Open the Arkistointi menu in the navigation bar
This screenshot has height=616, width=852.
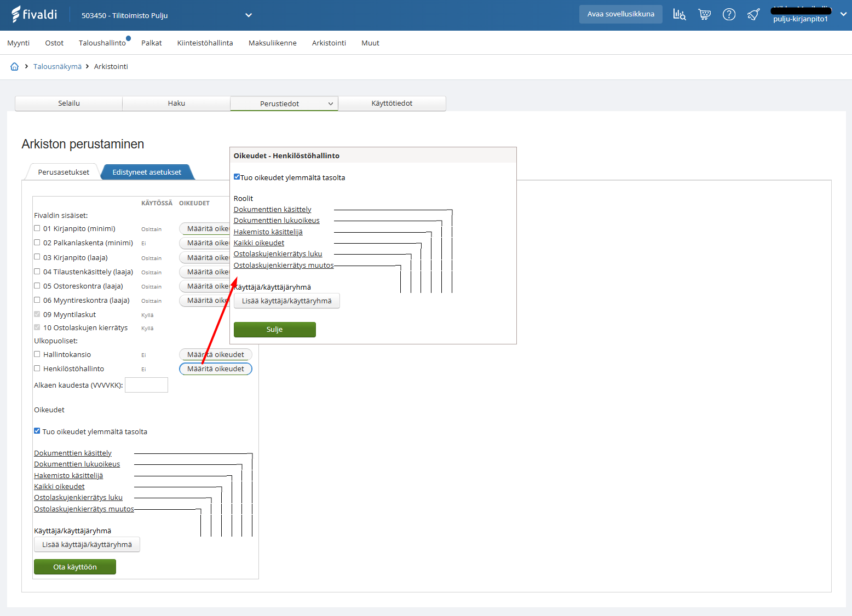tap(329, 43)
